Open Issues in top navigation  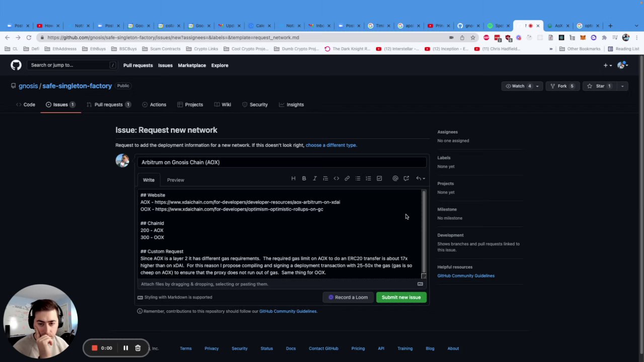tap(165, 65)
